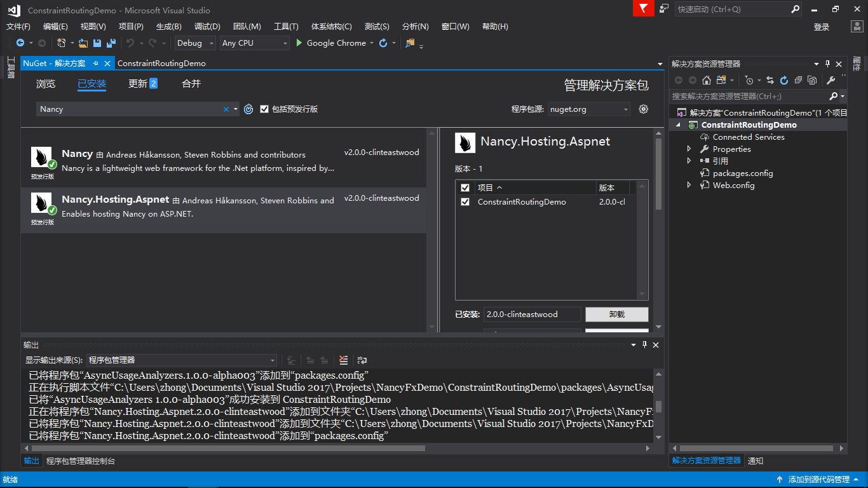Click the Solution Explorer search magnifier
868x488 pixels.
point(833,97)
